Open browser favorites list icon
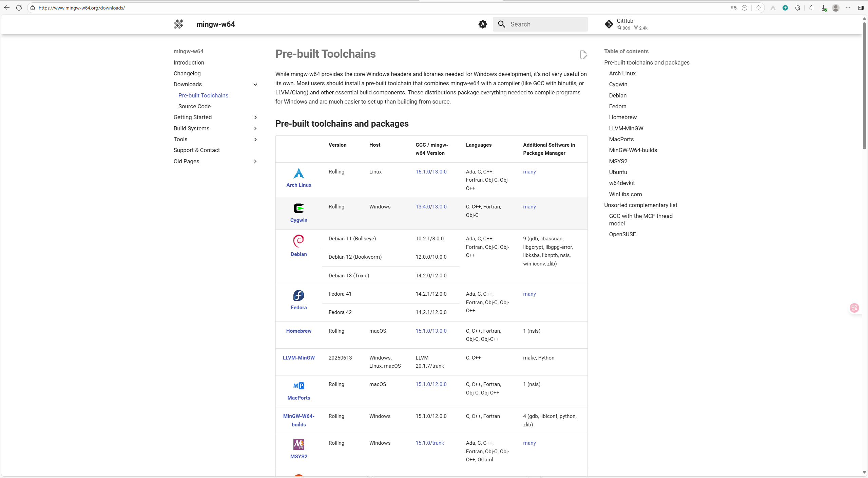 pos(811,8)
